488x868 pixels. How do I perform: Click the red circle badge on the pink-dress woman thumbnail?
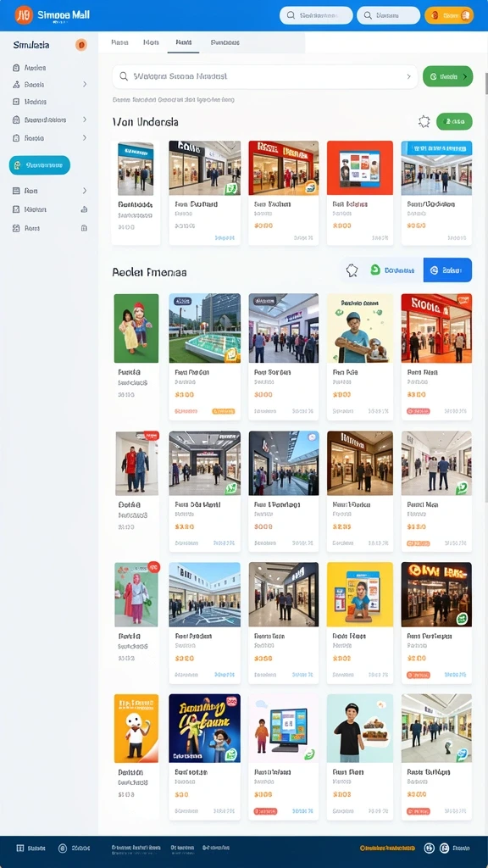pyautogui.click(x=154, y=567)
